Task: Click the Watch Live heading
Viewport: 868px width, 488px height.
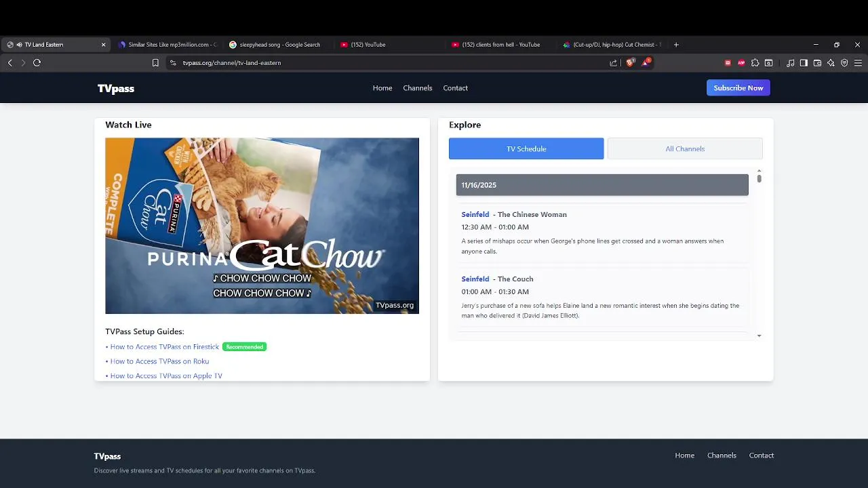Action: [x=128, y=125]
